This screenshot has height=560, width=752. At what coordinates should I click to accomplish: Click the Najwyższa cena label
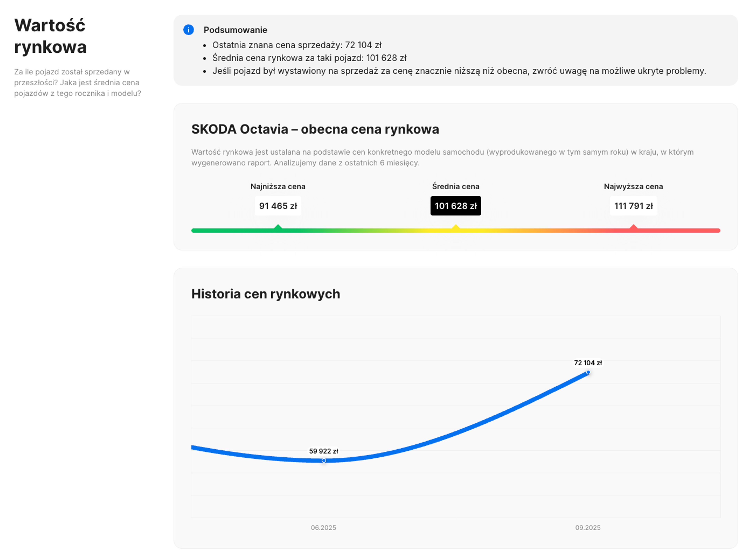(x=633, y=187)
